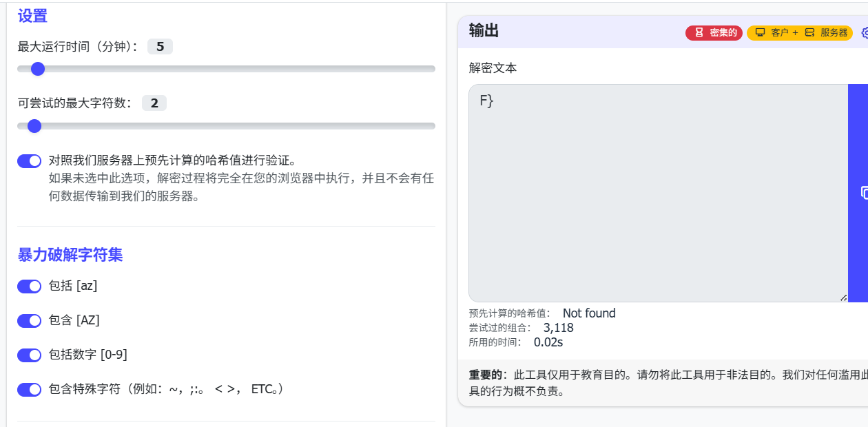Click the resize handle of the 解密文本 box
Image resolution: width=868 pixels, height=427 pixels.
coord(843,298)
